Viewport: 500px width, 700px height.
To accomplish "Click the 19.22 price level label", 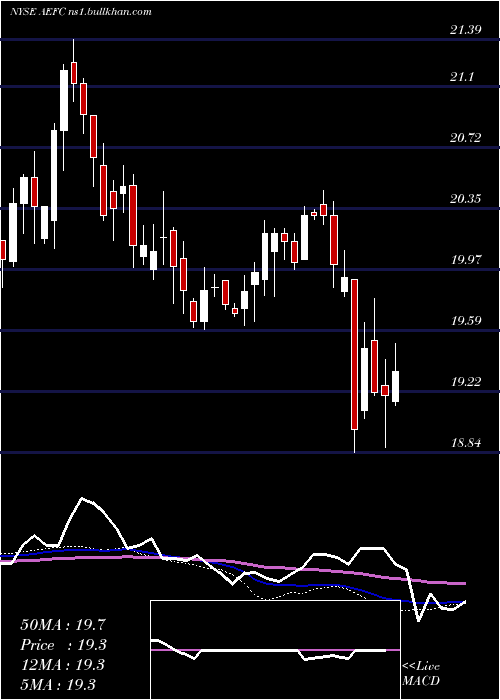I will [465, 382].
